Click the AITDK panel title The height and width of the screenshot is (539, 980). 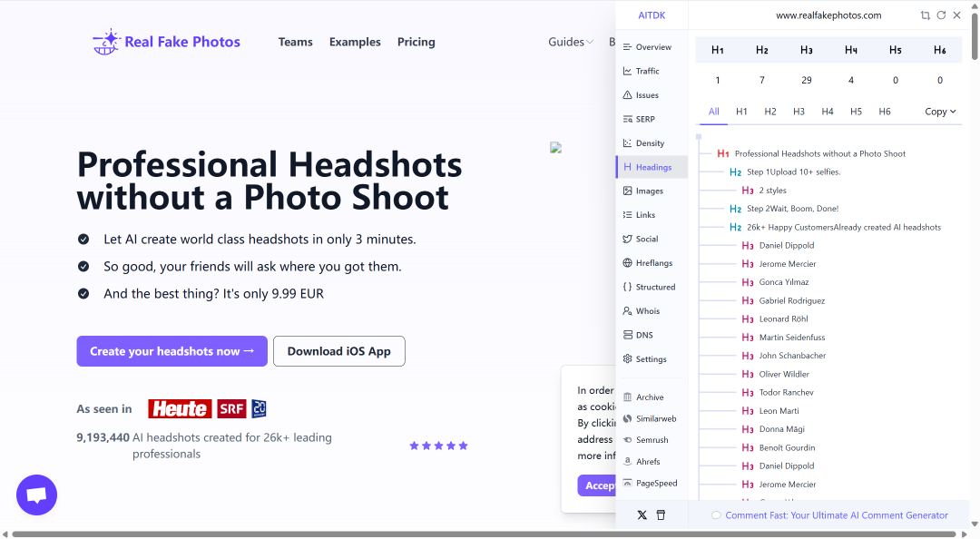652,15
